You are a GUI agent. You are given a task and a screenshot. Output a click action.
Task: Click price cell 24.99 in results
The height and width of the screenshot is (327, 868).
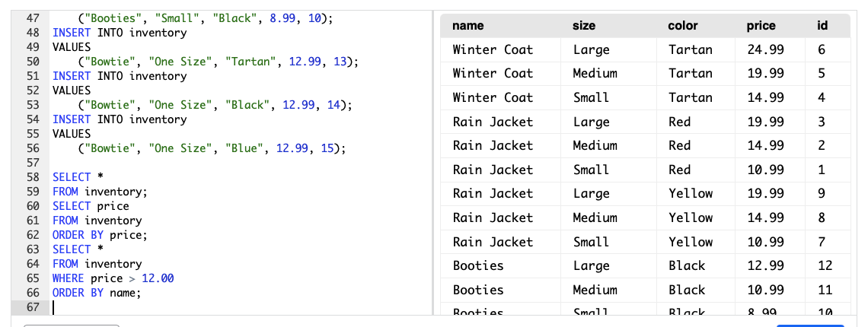tap(765, 49)
